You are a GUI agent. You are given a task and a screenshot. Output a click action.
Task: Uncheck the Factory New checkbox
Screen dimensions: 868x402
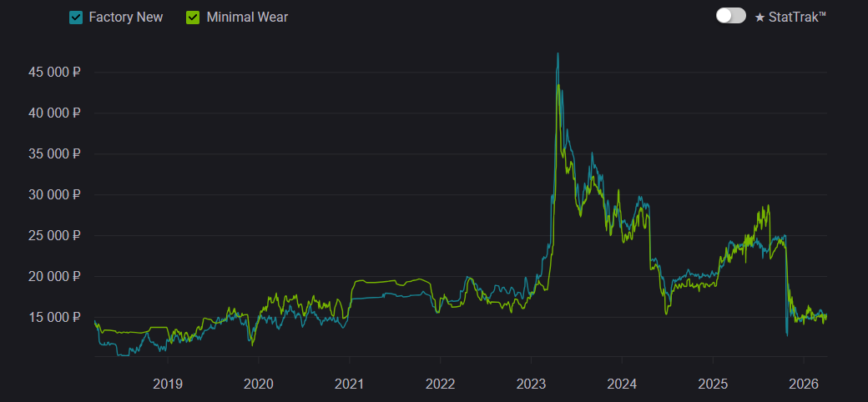tap(76, 17)
